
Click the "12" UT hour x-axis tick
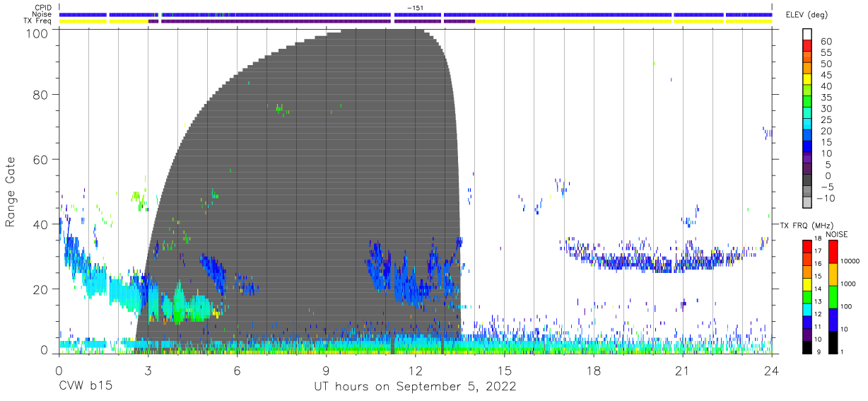click(415, 370)
